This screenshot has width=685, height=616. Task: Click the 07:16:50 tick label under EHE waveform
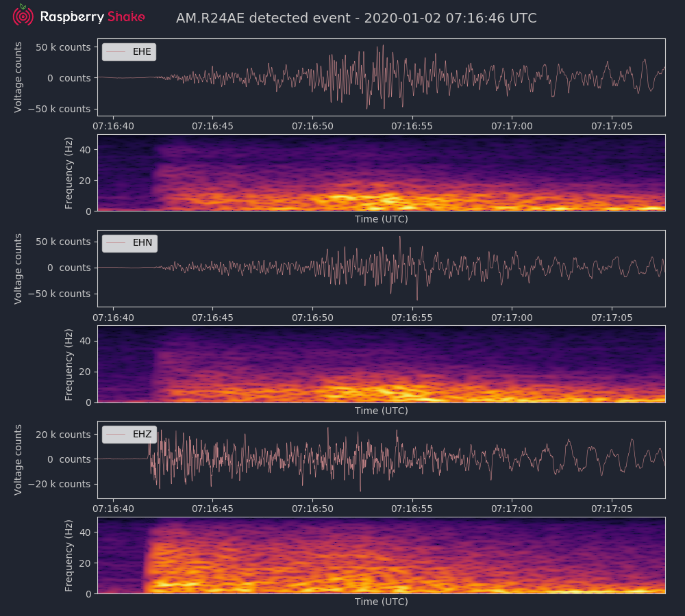(312, 126)
